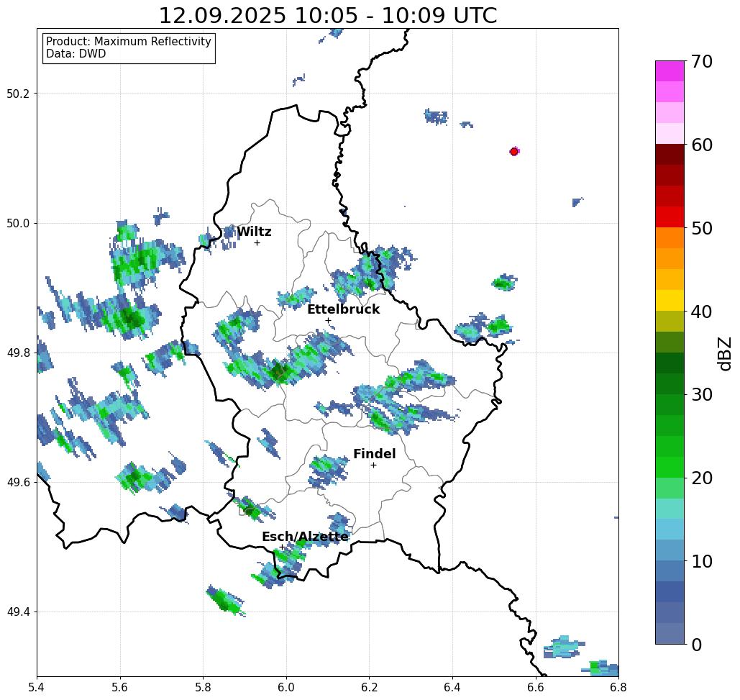Click the Ettelbruck city label
This screenshot has height=700, width=740.
click(x=343, y=309)
